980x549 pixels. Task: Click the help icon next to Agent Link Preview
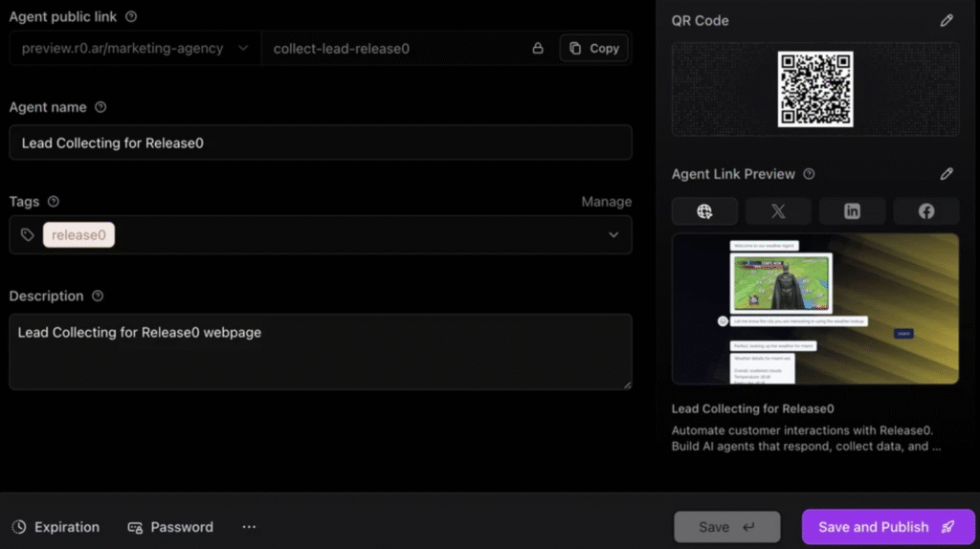(x=809, y=174)
